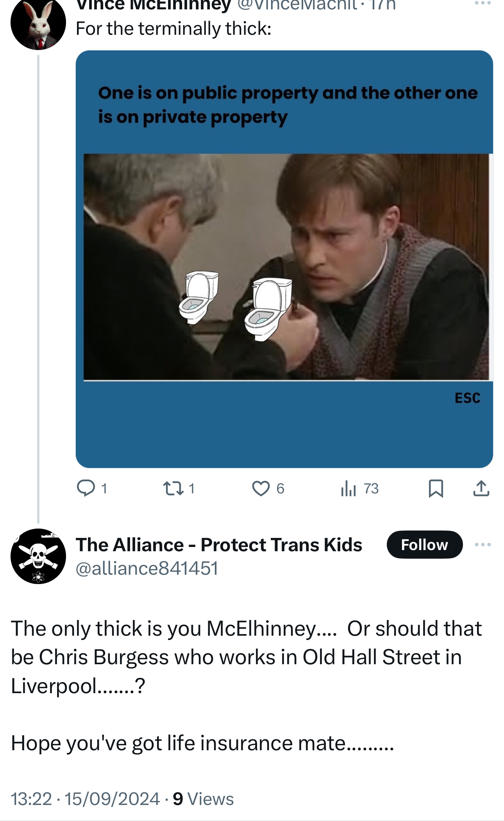Click the share upload icon

coord(481,488)
